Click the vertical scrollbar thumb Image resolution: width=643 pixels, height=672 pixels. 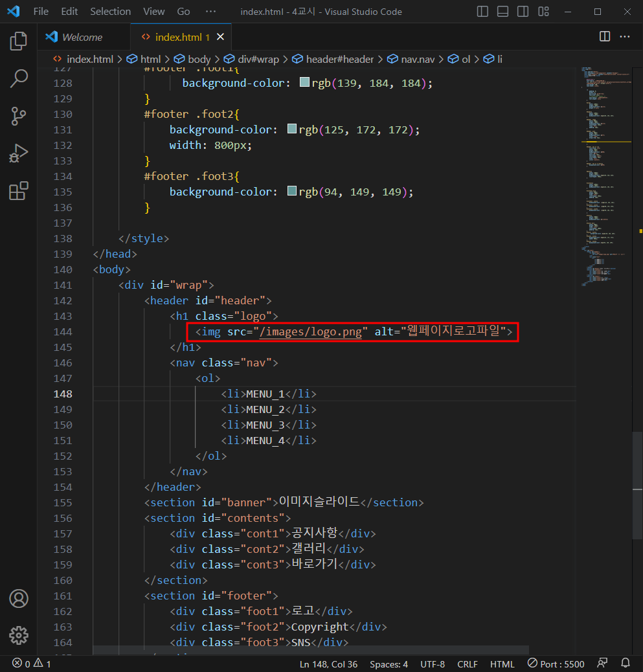tap(637, 485)
